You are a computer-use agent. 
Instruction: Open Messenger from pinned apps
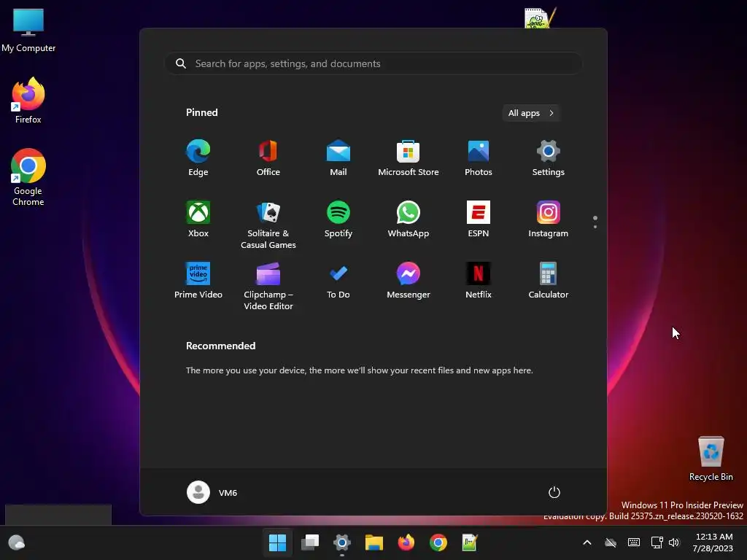coord(409,281)
